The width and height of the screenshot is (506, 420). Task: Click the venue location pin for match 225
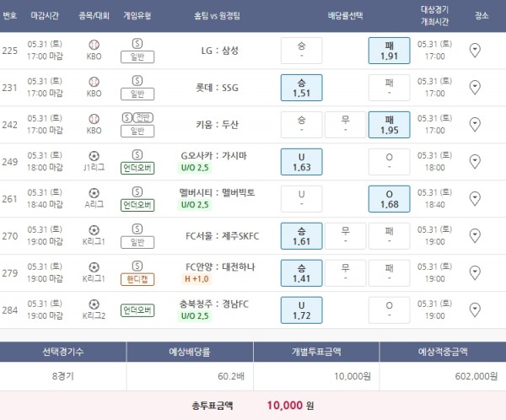coord(474,51)
